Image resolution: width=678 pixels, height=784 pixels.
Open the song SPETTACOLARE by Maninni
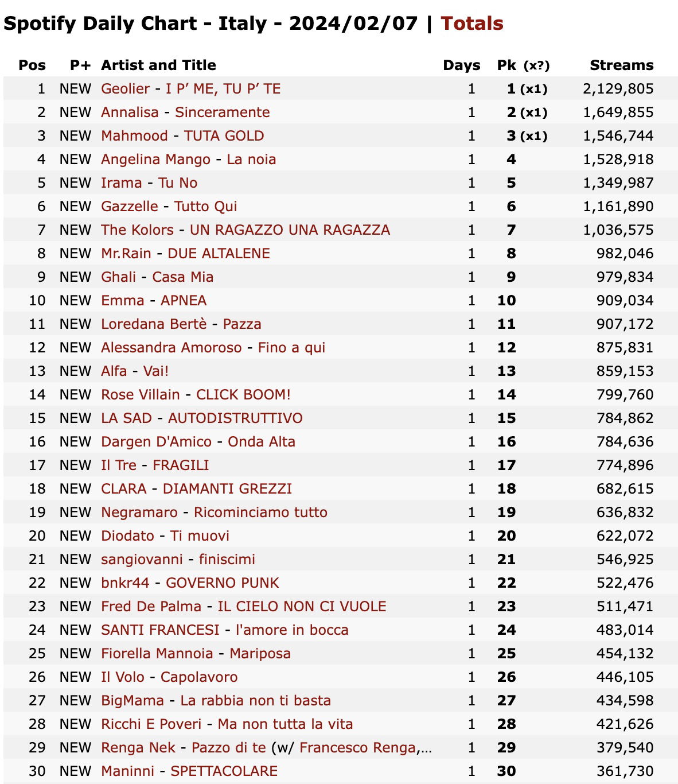[x=224, y=771]
